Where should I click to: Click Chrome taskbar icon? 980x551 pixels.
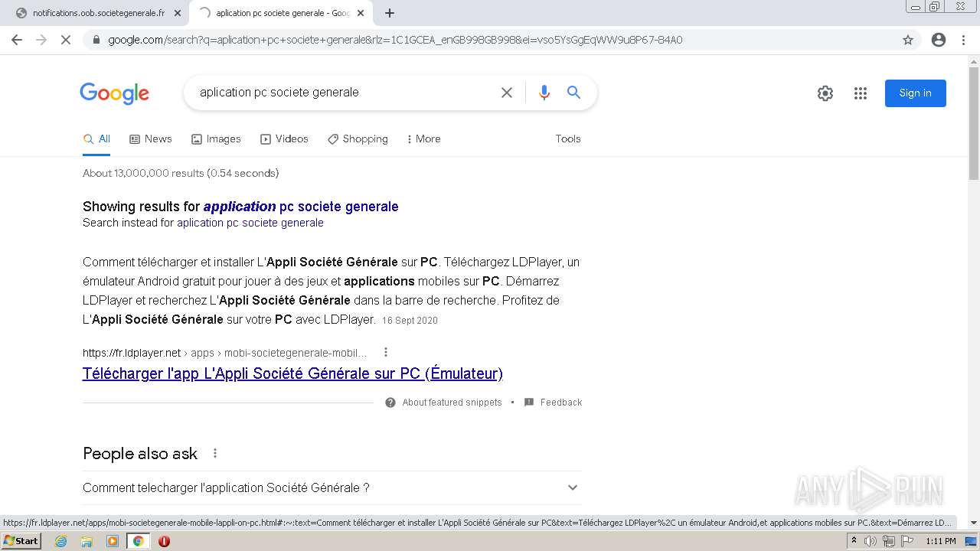click(139, 541)
